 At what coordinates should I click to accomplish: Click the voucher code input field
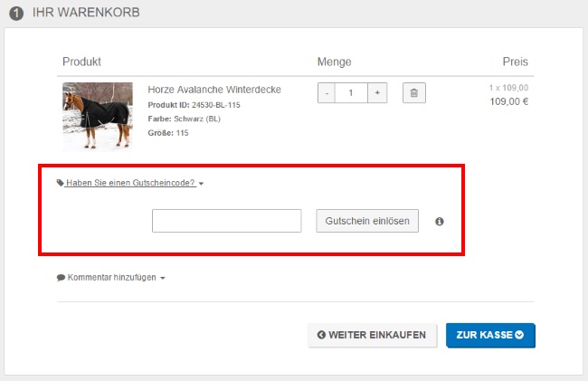[226, 221]
